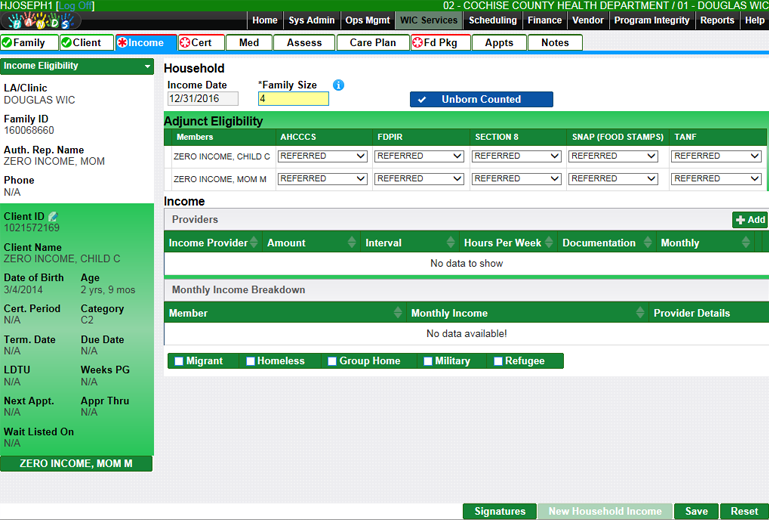Expand the Income Eligibility dropdown
The image size is (769, 520).
click(148, 66)
